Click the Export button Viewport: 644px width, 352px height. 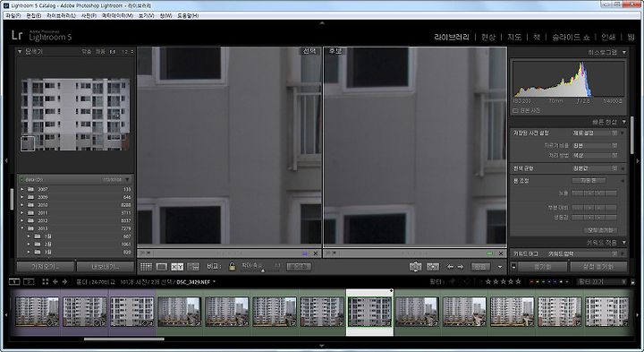(x=106, y=267)
